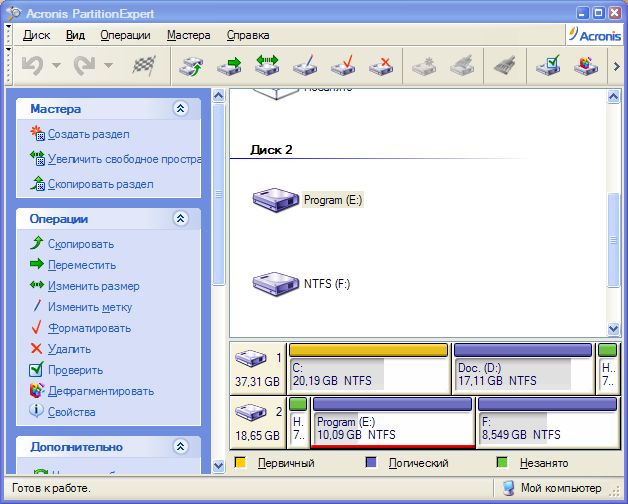The image size is (628, 504).
Task: Click the Check partition toolbar icon
Action: click(548, 66)
